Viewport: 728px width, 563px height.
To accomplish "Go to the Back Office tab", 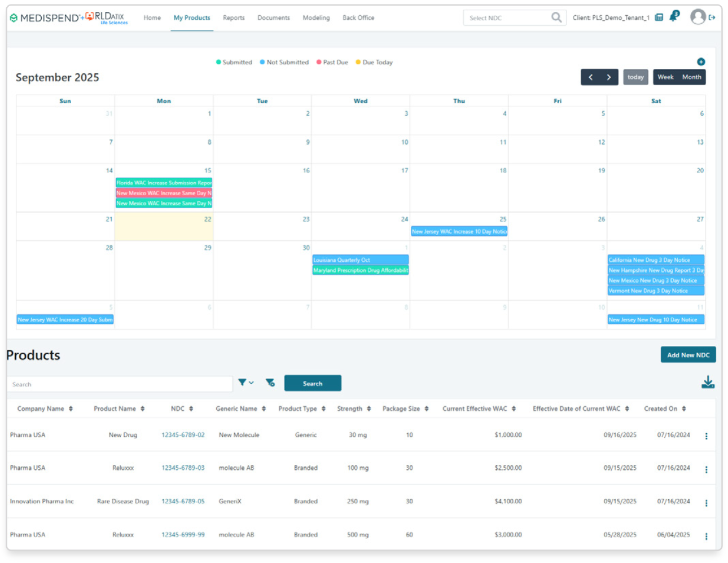I will click(358, 18).
